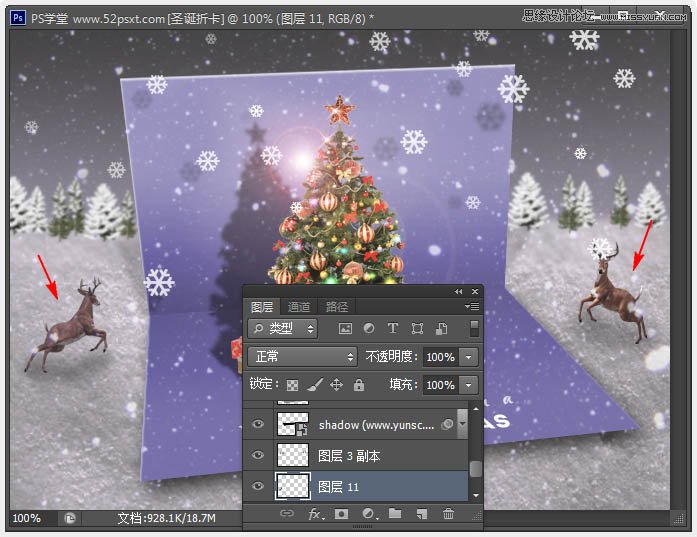Create new fill or adjustment layer icon
The width and height of the screenshot is (697, 537).
tap(370, 514)
